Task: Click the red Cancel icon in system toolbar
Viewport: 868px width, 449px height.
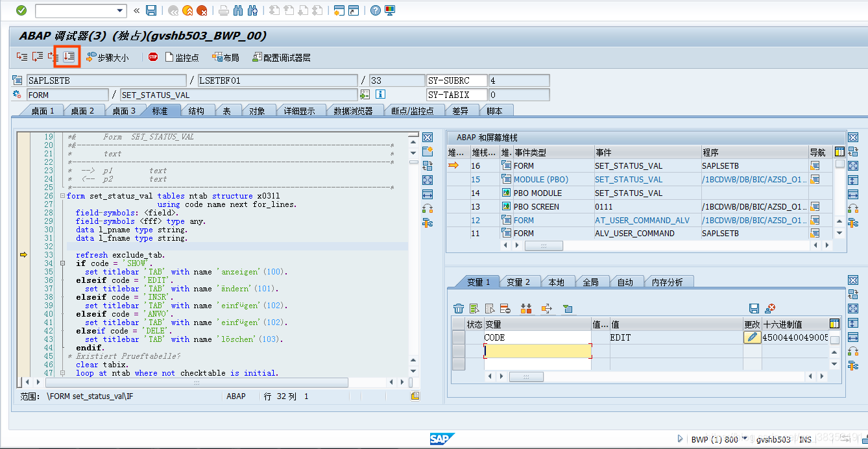Action: click(202, 10)
